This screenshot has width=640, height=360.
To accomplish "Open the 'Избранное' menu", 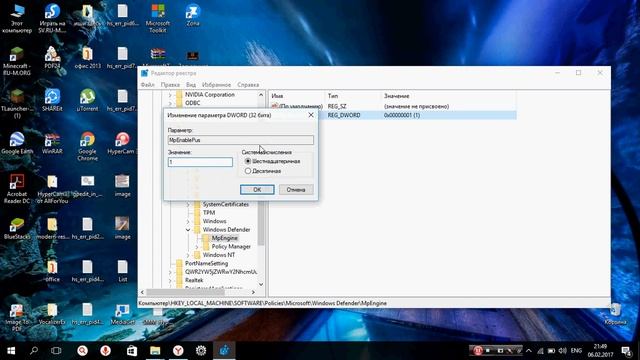I will click(x=216, y=85).
